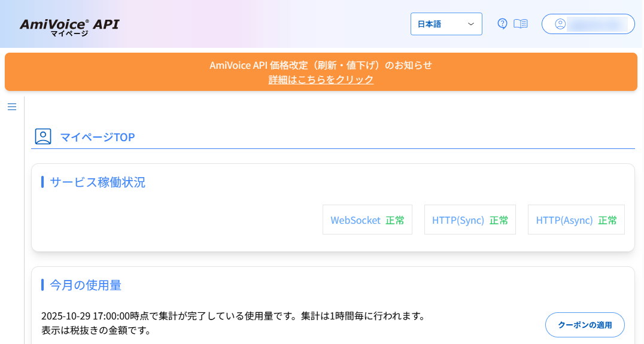The image size is (644, 344).
Task: Select the WebSocket 正常 status box
Action: pos(367,220)
